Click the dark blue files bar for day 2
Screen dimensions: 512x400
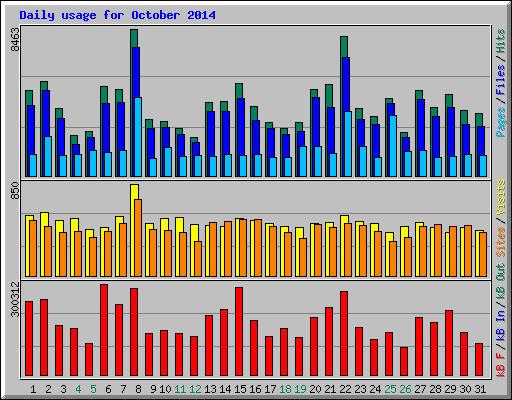[46, 113]
